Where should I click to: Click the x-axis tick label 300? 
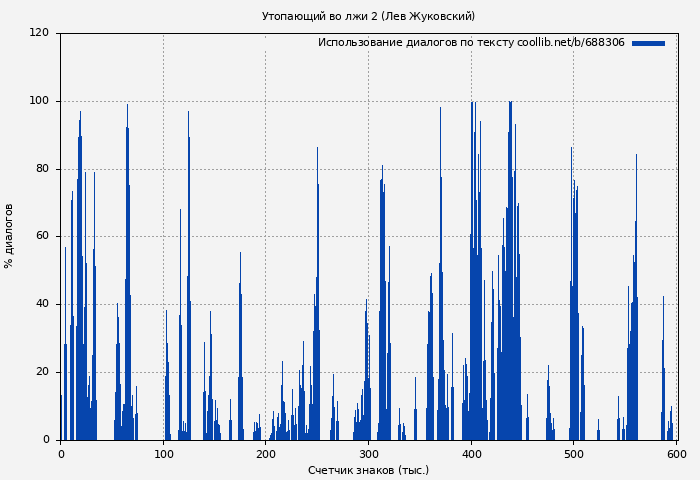pos(368,454)
